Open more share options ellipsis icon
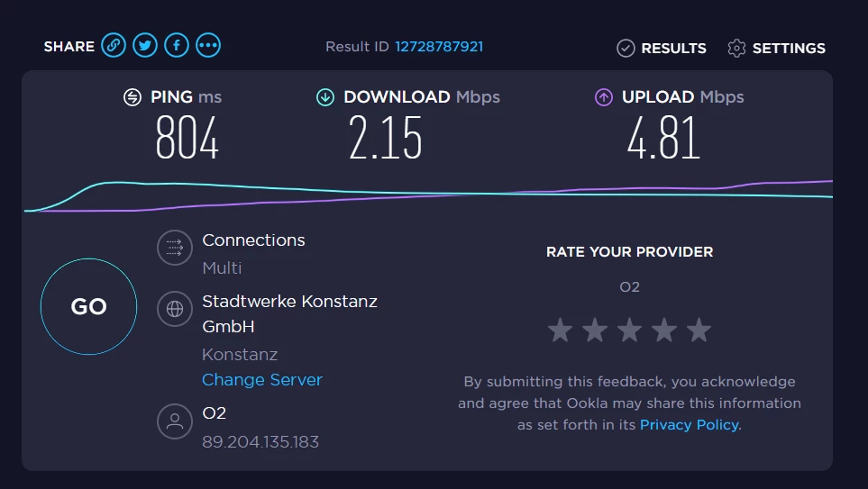The image size is (868, 489). coord(208,45)
